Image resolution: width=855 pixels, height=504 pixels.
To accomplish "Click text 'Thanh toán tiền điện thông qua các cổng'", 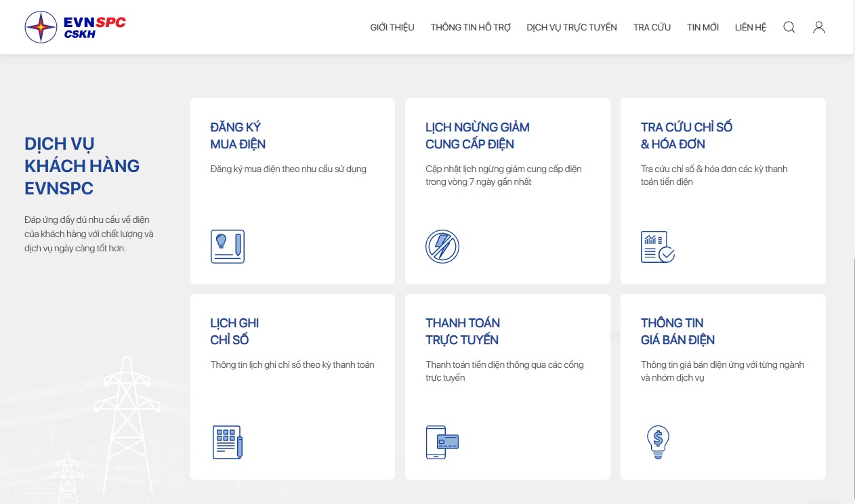I will 505,364.
